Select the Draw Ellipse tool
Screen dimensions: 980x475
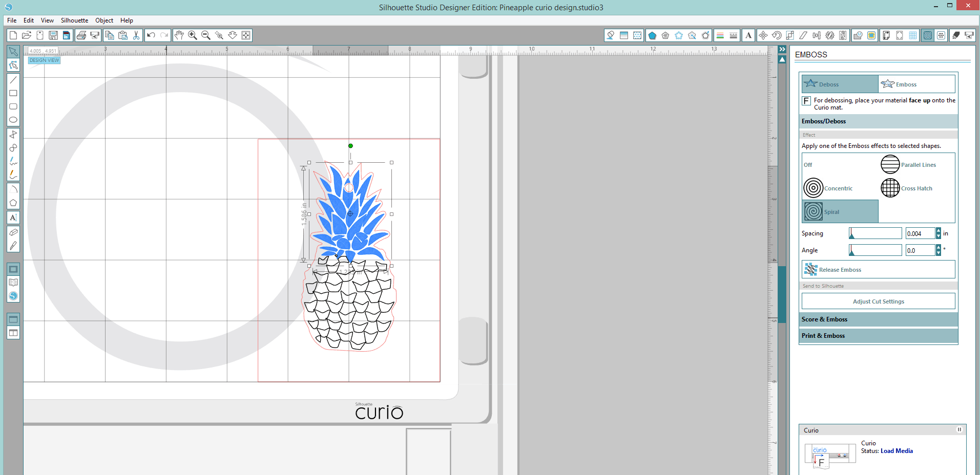[14, 119]
